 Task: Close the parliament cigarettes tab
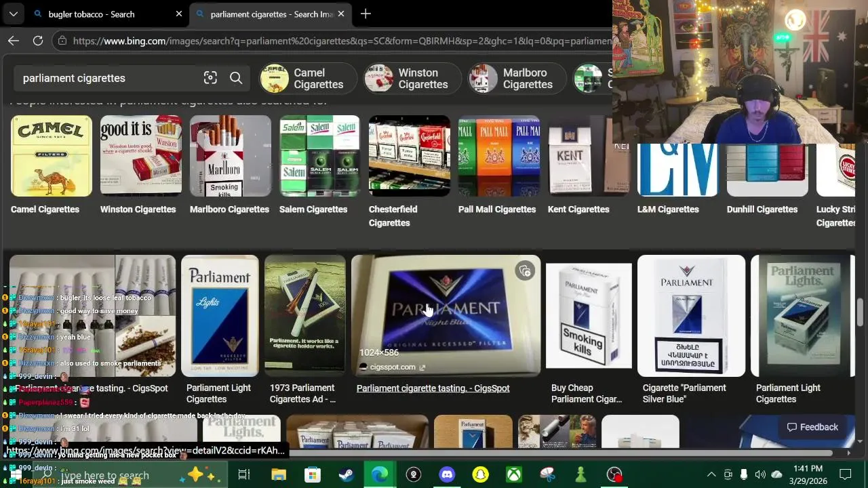(x=341, y=14)
